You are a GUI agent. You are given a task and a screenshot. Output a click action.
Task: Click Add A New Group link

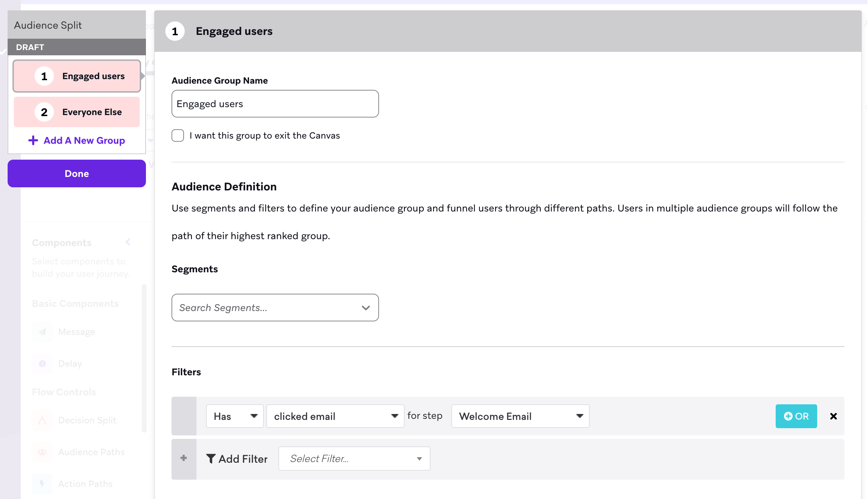click(77, 140)
